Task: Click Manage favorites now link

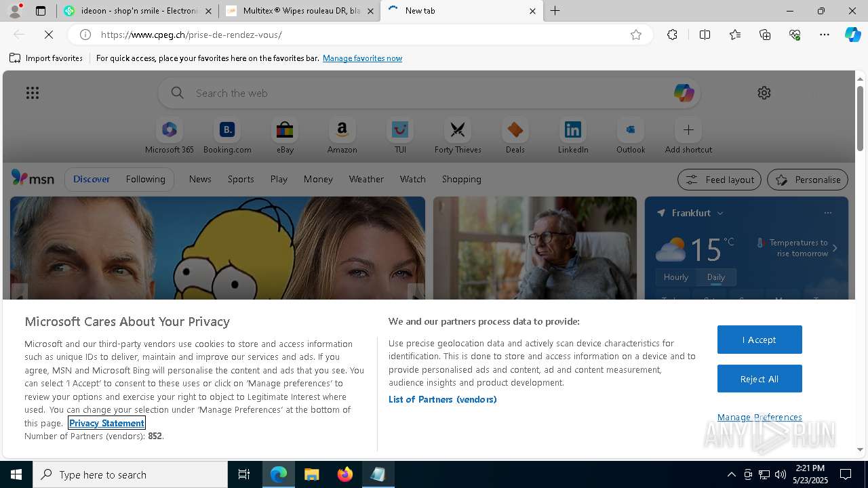Action: tap(362, 58)
